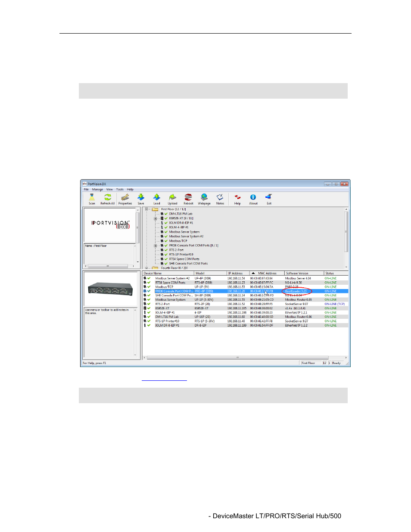Image resolution: width=411 pixels, height=532 pixels.
Task: Open the Manage menu
Action: 97,189
